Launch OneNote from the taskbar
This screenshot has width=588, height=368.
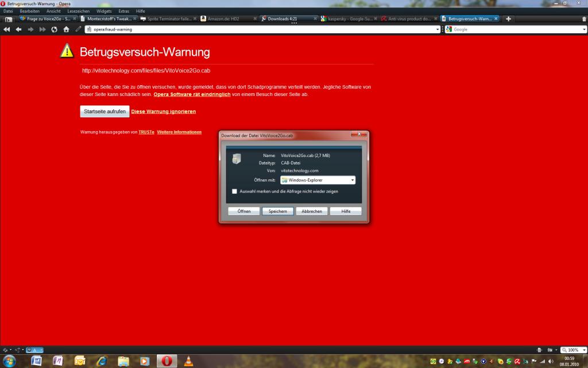(58, 361)
